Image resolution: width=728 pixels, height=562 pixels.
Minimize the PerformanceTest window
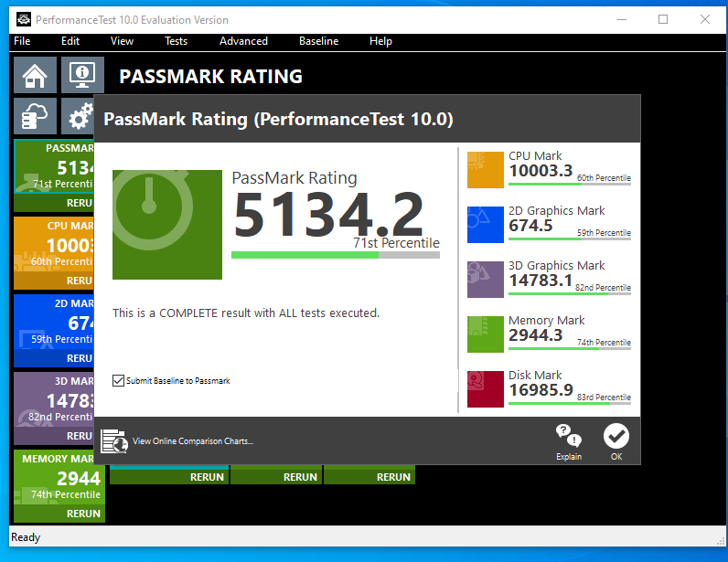click(x=622, y=19)
